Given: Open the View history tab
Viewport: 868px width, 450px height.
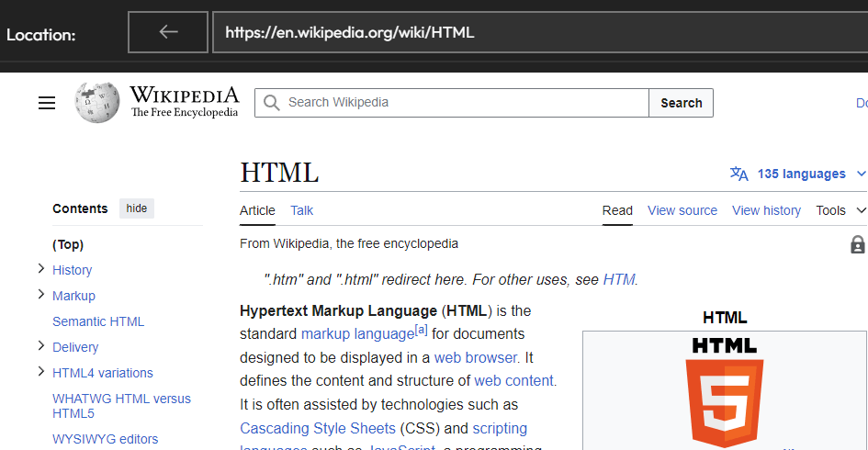Looking at the screenshot, I should point(766,210).
